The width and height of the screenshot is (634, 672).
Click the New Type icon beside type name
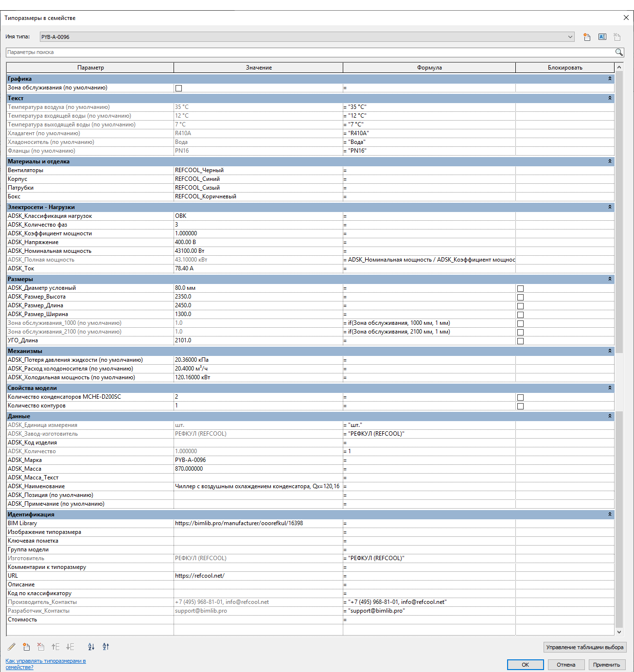click(587, 37)
